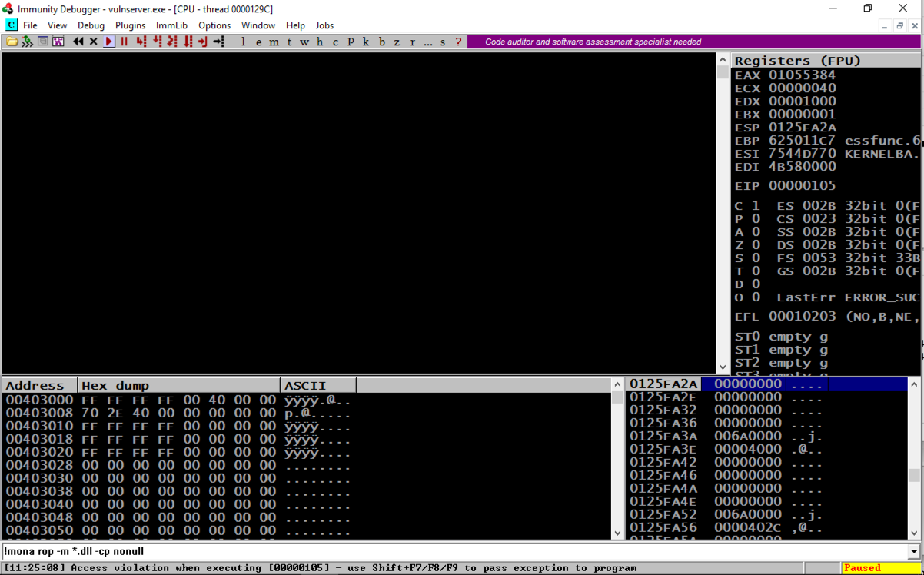924x575 pixels.
Task: Click the Address column header in dump
Action: coord(39,385)
